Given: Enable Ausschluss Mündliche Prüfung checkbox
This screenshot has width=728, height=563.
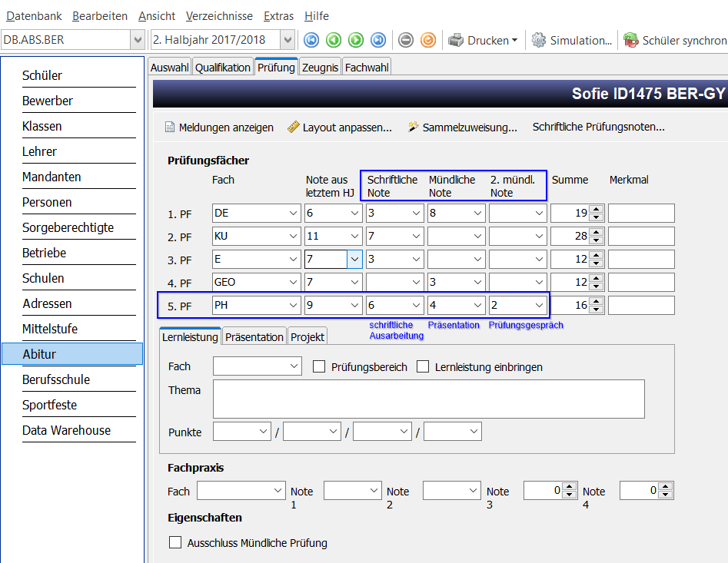Looking at the screenshot, I should [x=175, y=542].
